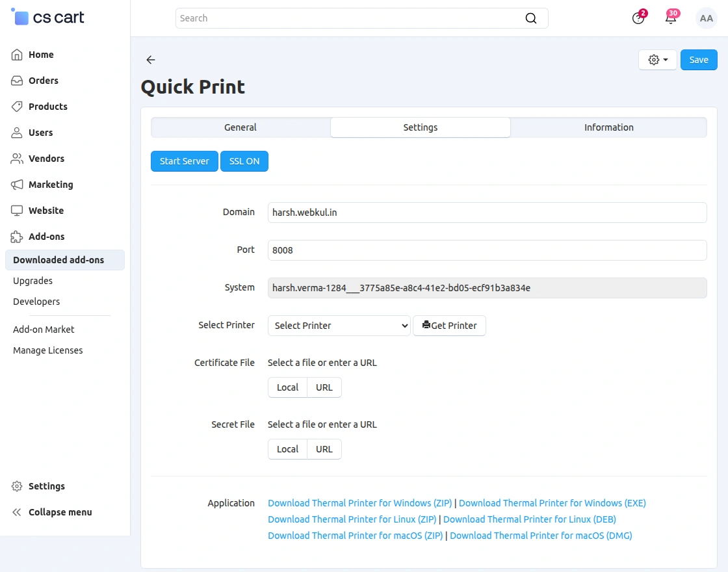
Task: Open Marketing in the sidebar
Action: click(x=51, y=185)
